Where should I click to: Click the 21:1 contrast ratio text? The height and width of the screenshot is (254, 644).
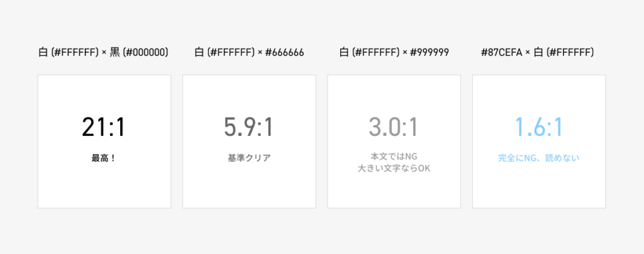coord(104,128)
